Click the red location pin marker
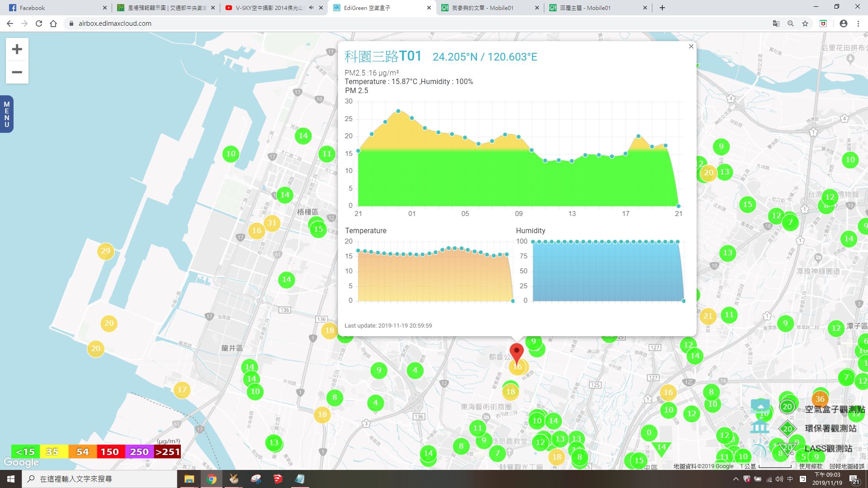868x488 pixels. (x=516, y=352)
